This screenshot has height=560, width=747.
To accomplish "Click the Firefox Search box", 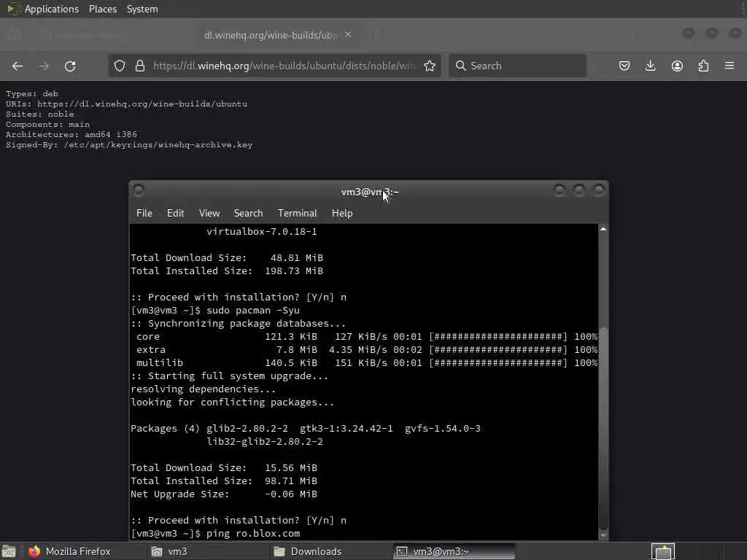I will [517, 66].
